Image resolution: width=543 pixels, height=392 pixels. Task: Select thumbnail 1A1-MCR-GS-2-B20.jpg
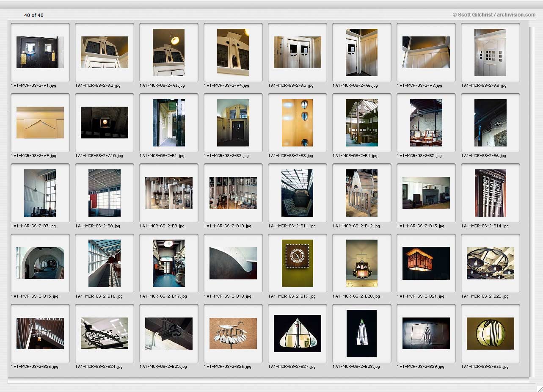[x=362, y=263]
